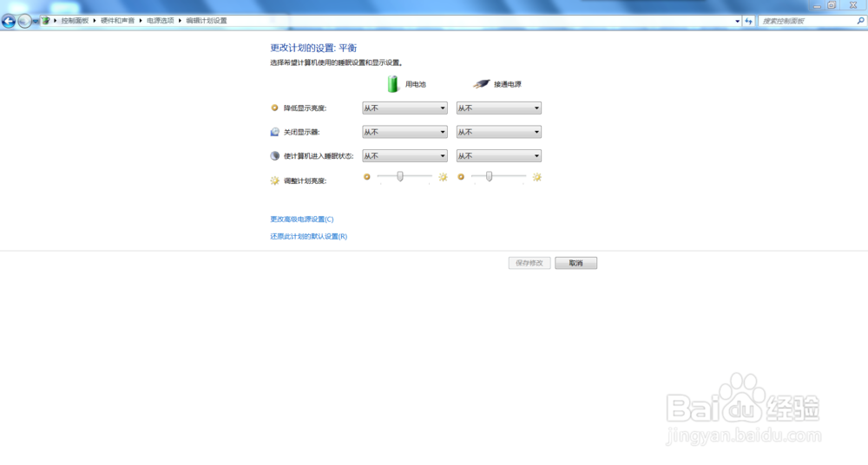Go back with the blue Back arrow
Viewport: 868px width, 465px height.
tap(9, 21)
